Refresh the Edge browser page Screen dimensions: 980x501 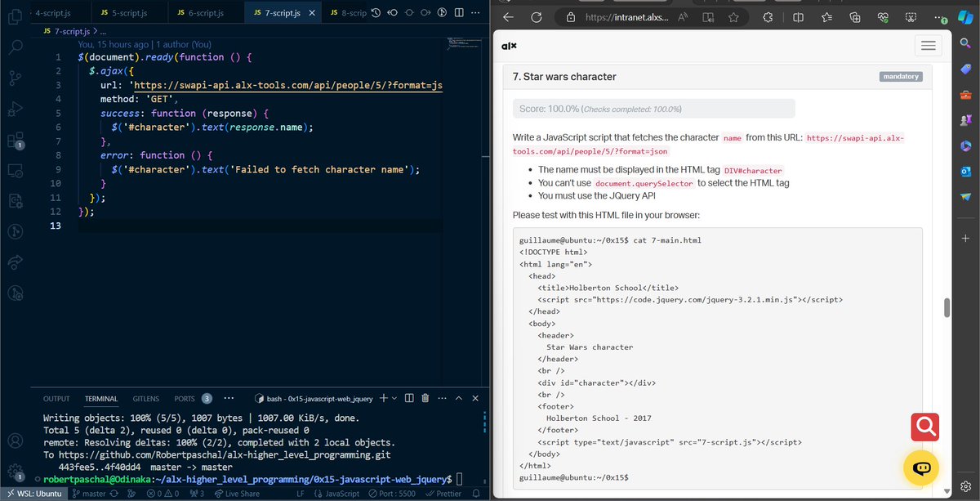(x=537, y=17)
